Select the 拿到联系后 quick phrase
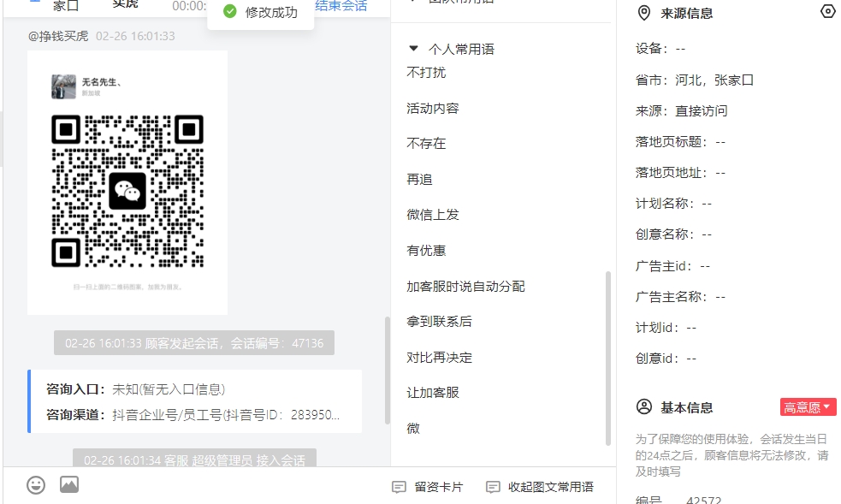 pyautogui.click(x=439, y=321)
